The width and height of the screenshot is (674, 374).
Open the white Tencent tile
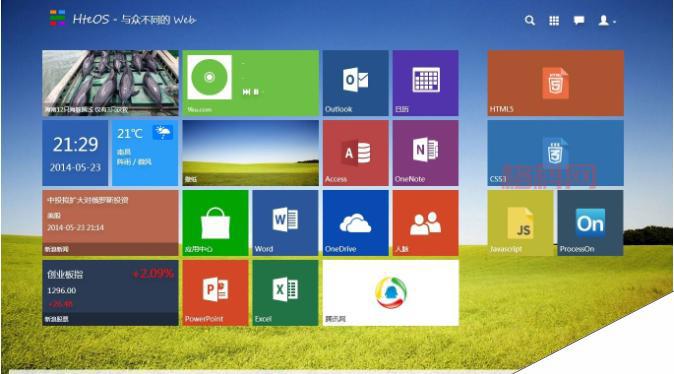[391, 293]
